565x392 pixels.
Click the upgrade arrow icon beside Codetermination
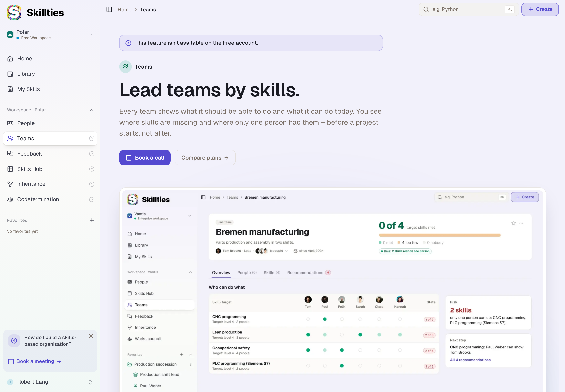92,200
